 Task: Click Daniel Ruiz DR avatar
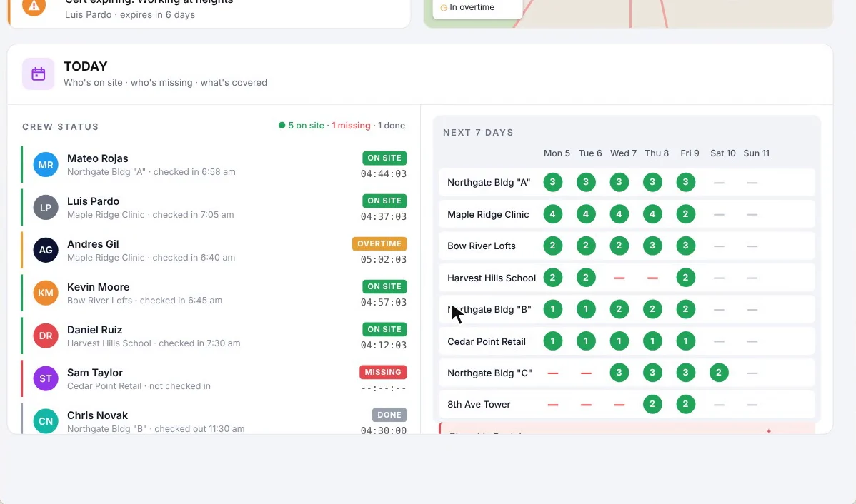[46, 336]
